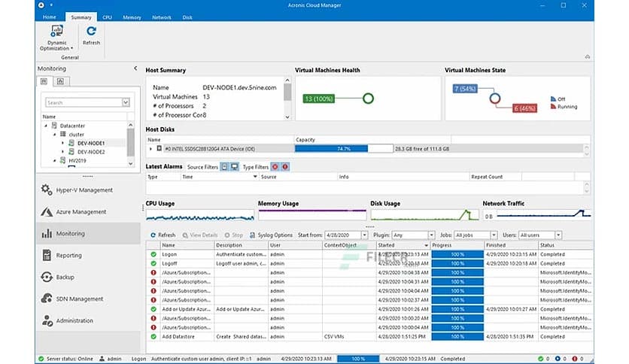Viewport: 629px width, 364px height.
Task: Click Refresh in the jobs toolbar
Action: 163,235
